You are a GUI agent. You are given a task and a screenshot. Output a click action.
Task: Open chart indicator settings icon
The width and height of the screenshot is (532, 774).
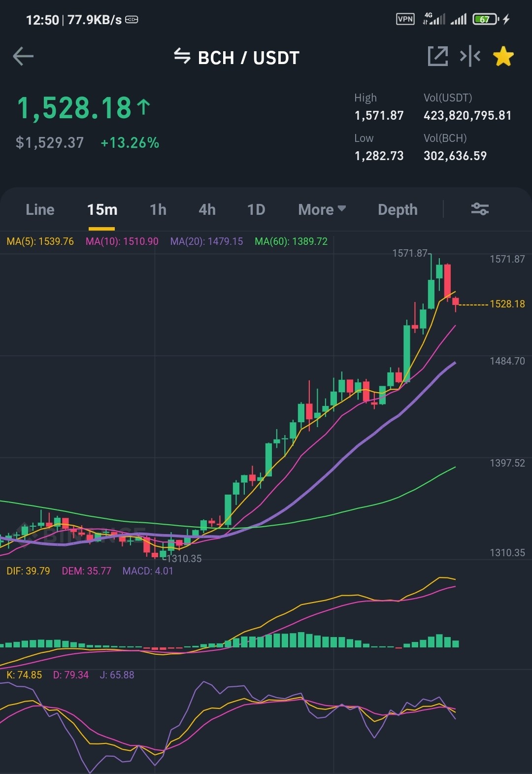[x=480, y=209]
